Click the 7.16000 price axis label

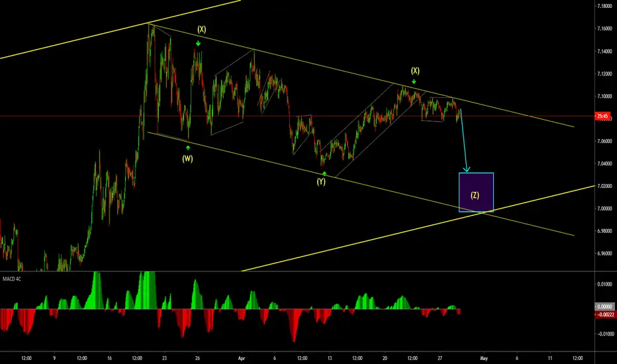pos(604,28)
